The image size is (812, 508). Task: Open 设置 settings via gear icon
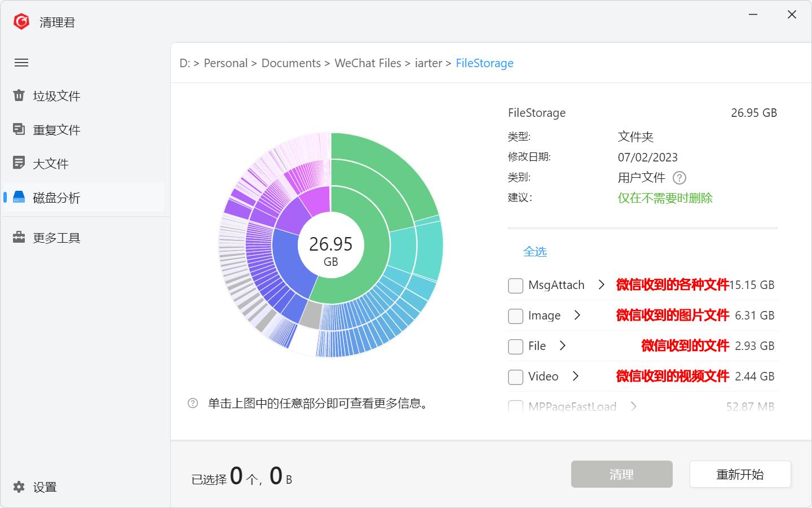pos(19,487)
